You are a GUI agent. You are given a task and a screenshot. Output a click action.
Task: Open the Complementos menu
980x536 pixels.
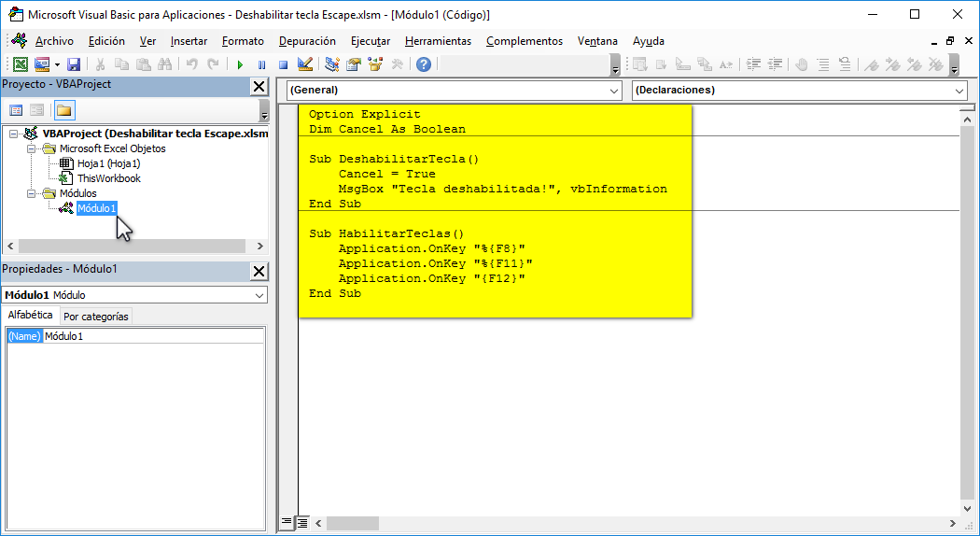click(x=525, y=41)
